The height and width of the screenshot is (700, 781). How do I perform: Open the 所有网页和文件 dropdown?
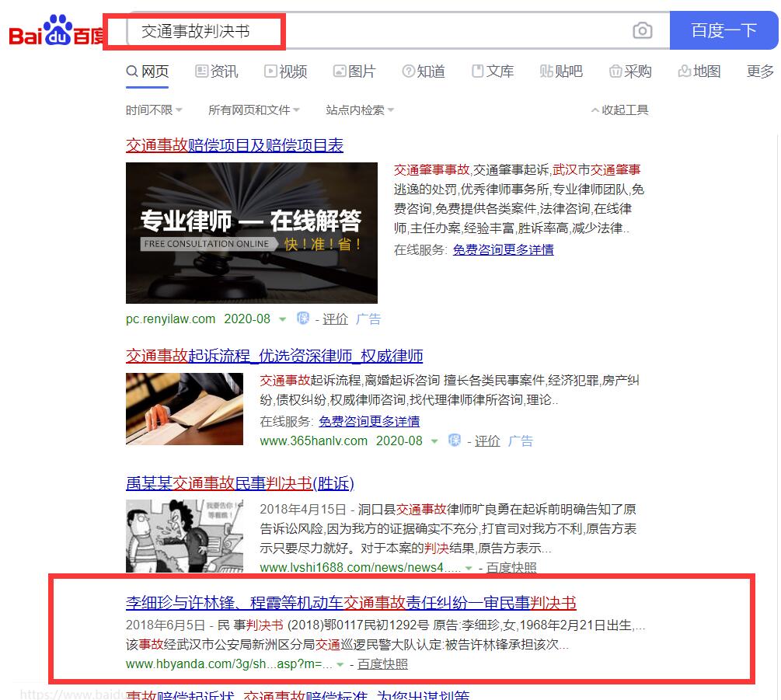[254, 110]
